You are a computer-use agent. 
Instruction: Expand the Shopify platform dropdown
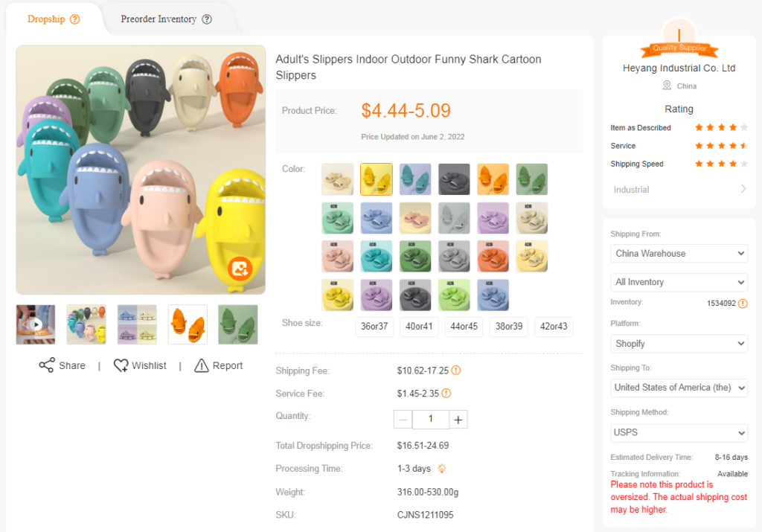[x=679, y=344]
